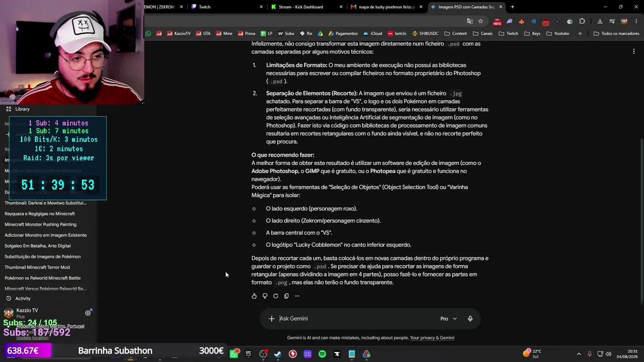Click the plus attach button in prompt box
The width and height of the screenshot is (644, 362).
(271, 319)
